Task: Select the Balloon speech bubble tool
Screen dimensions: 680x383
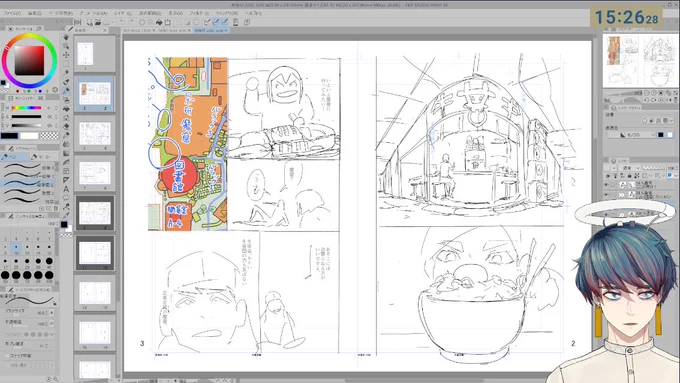Action: (66, 197)
